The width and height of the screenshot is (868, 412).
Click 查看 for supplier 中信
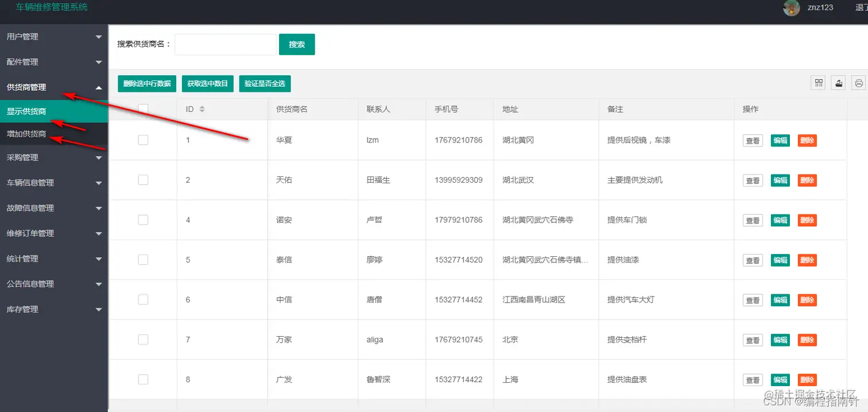[x=753, y=300]
